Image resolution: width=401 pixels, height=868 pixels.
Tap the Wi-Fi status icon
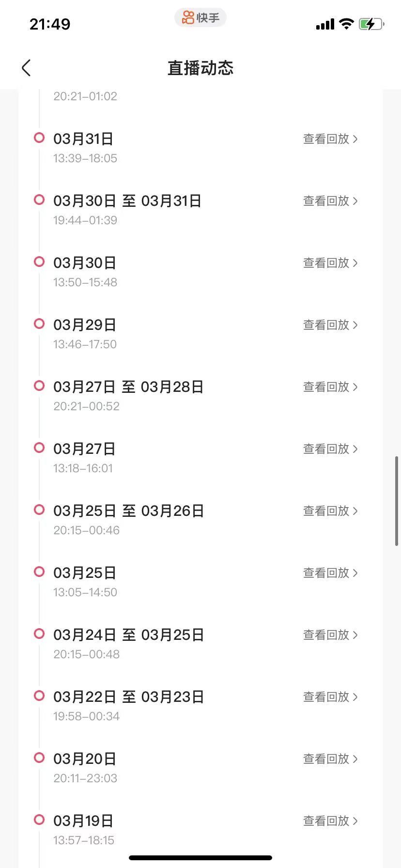click(346, 24)
